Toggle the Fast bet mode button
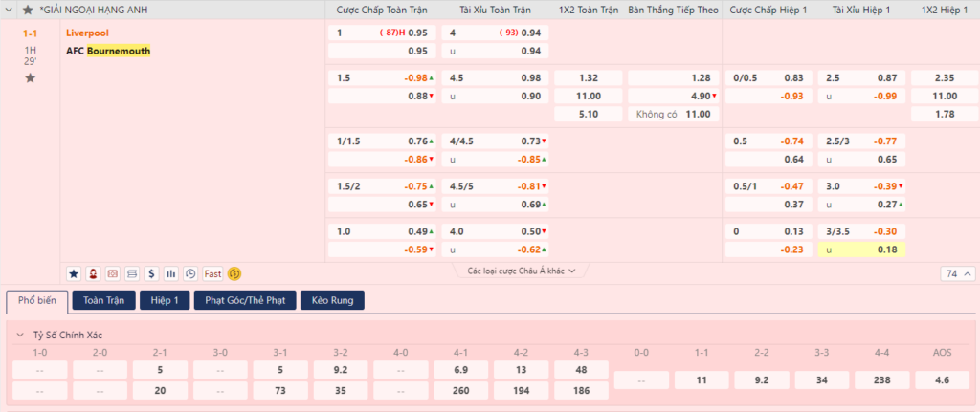This screenshot has width=980, height=412. [212, 273]
